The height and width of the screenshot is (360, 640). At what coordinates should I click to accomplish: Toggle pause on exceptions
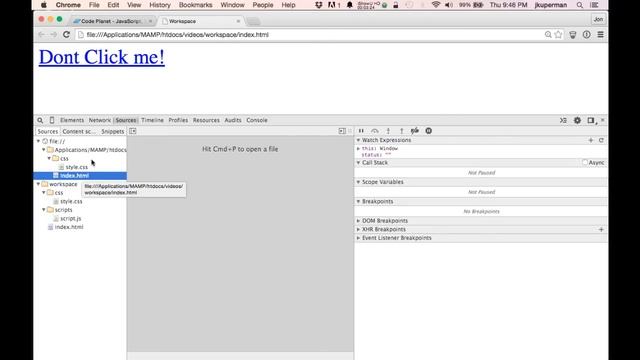pos(429,131)
